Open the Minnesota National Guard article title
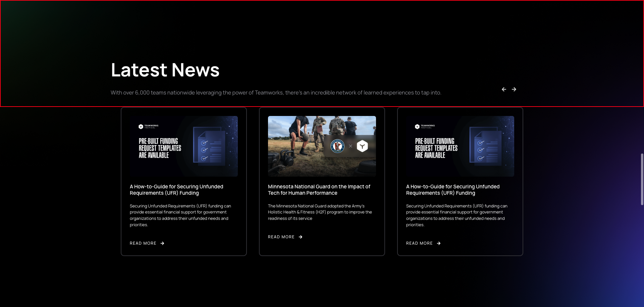 pos(319,190)
